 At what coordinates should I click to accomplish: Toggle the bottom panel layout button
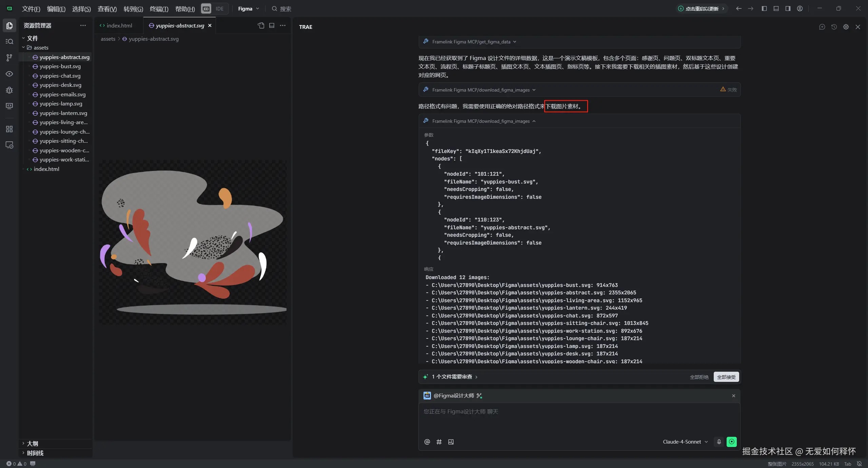(776, 8)
